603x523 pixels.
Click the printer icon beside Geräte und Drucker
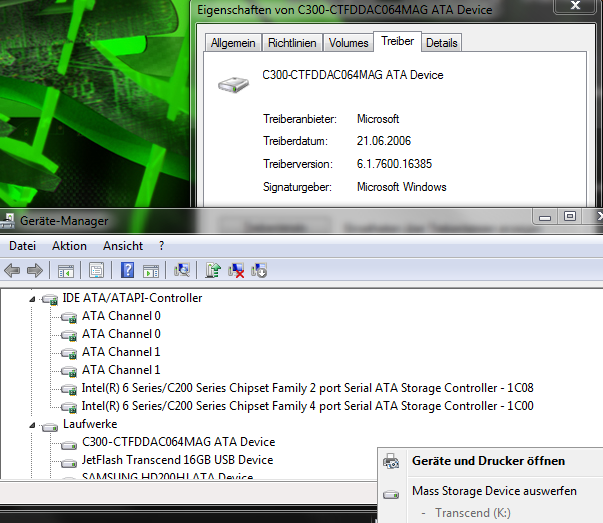(391, 461)
